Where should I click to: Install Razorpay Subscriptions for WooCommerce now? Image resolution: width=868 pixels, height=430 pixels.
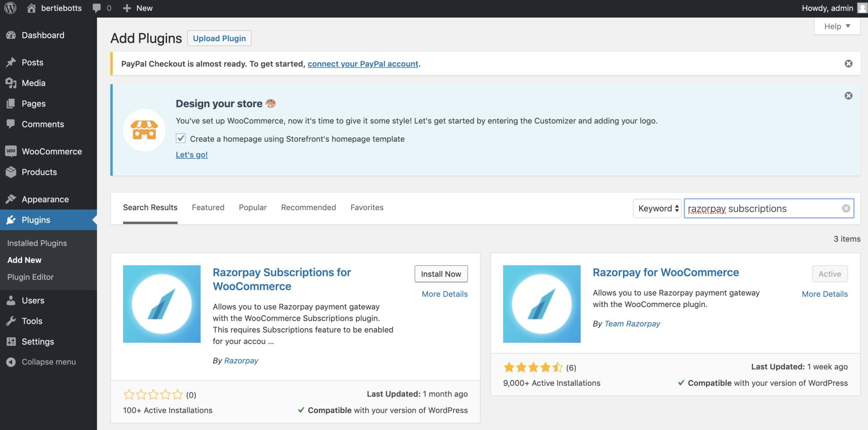click(x=441, y=274)
